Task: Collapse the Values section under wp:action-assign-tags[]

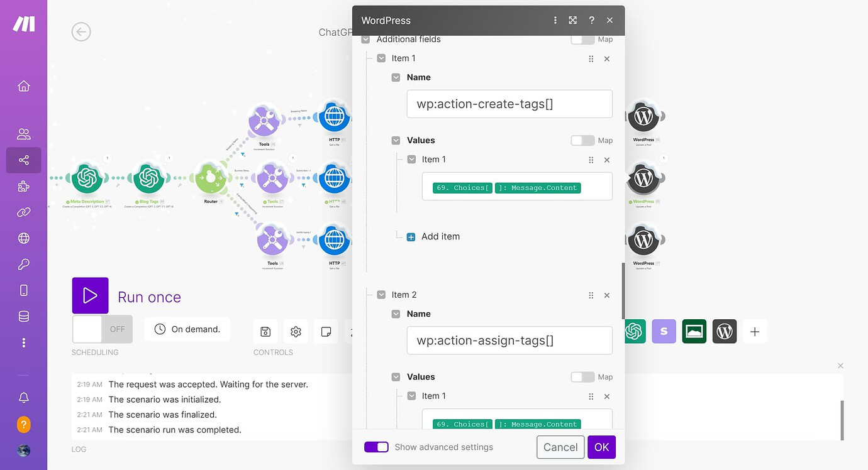Action: (396, 377)
